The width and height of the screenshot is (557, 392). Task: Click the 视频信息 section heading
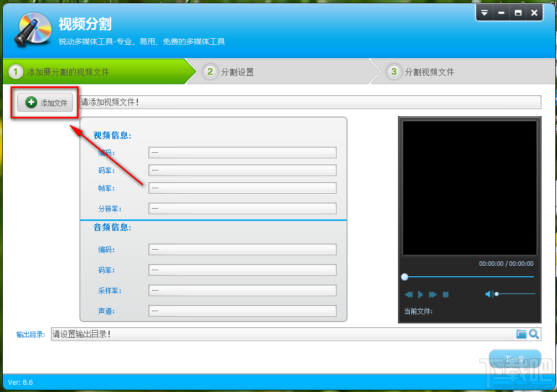click(x=112, y=135)
